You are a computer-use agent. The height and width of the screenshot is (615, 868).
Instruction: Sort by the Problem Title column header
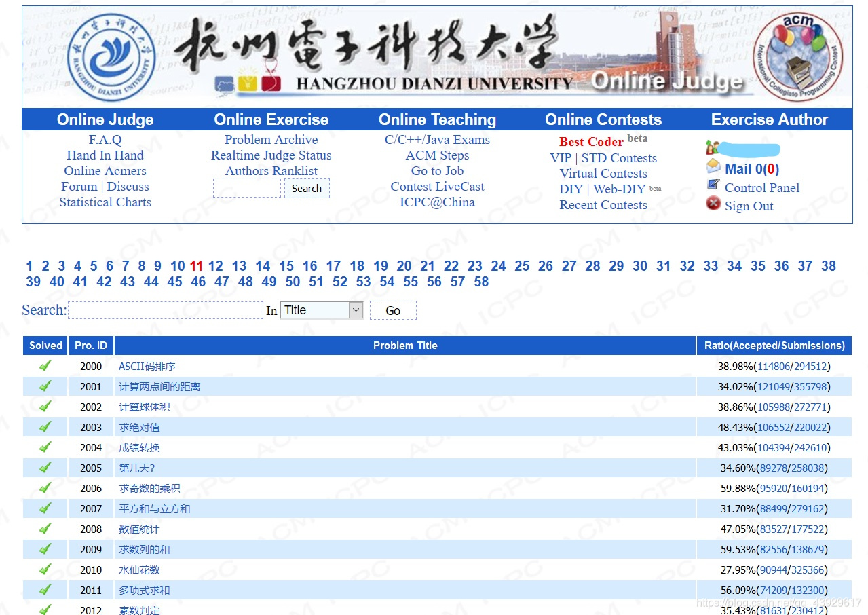tap(405, 346)
